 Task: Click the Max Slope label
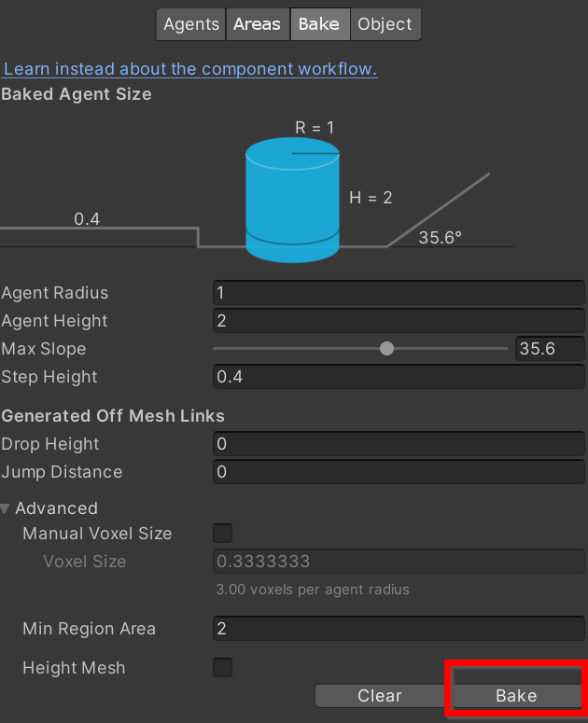point(43,349)
